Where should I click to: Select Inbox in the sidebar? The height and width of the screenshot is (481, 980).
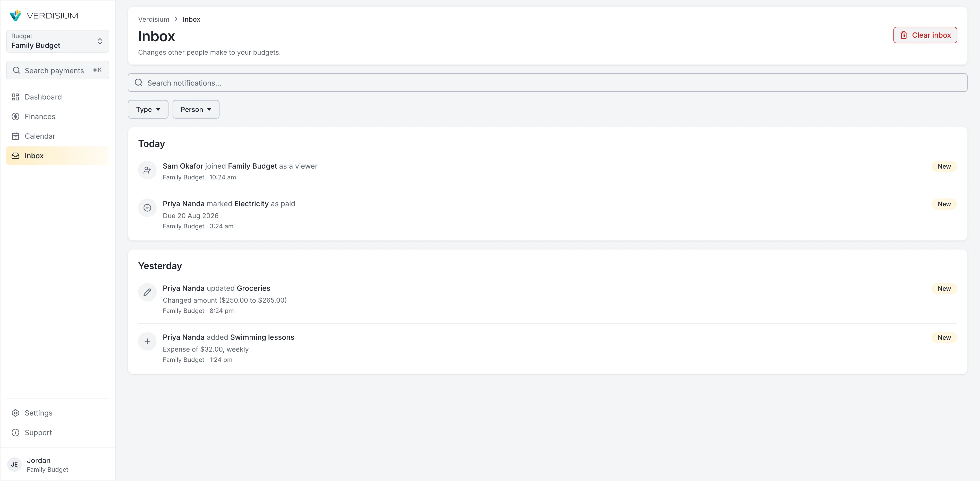[57, 156]
